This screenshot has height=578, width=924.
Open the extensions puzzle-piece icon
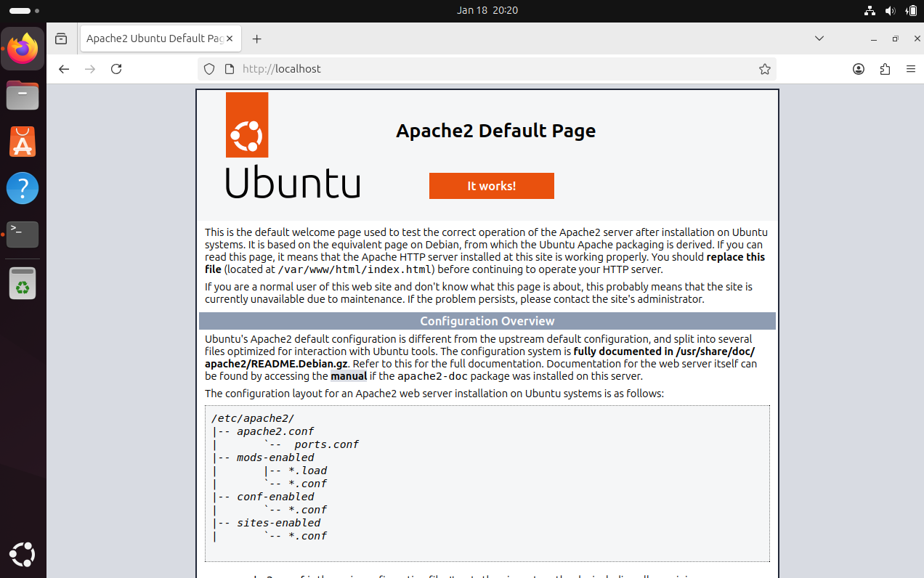884,68
